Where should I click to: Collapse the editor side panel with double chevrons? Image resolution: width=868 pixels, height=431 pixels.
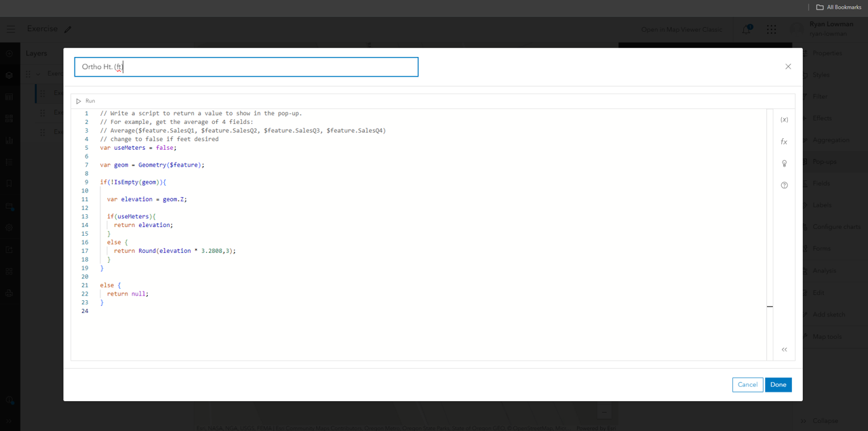784,350
